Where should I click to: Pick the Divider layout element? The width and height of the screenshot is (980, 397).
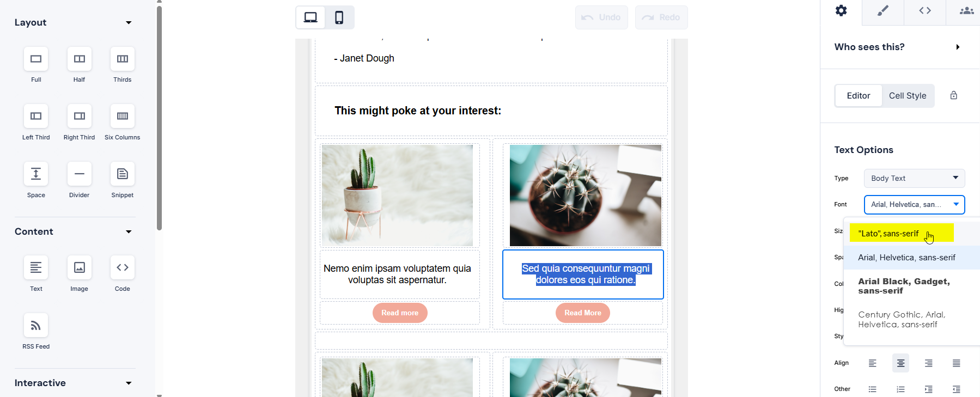(x=80, y=174)
